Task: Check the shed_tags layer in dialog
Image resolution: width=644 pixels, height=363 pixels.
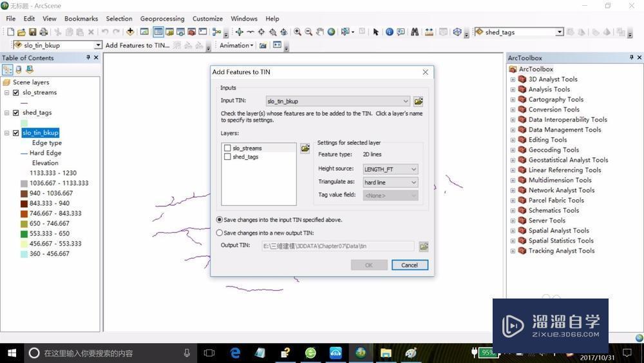Action: [x=227, y=157]
